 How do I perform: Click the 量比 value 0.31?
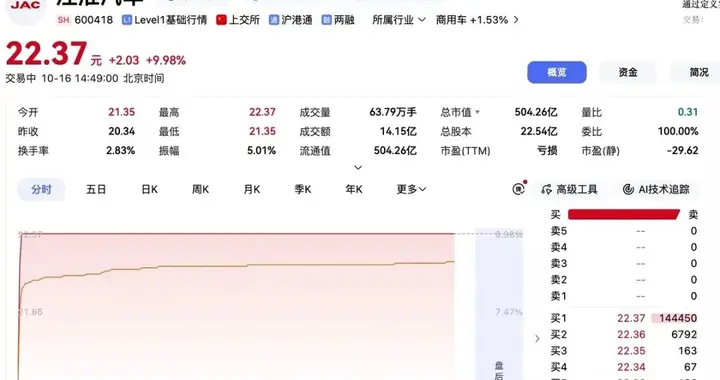pos(688,112)
